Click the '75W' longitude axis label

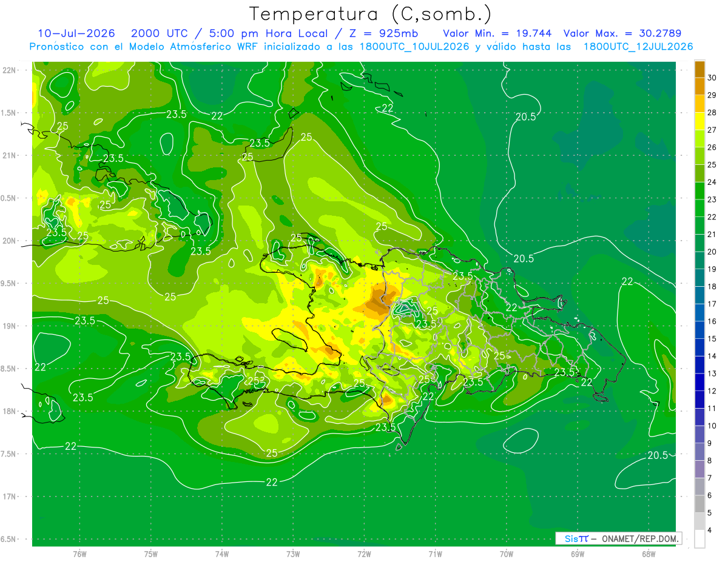151,554
